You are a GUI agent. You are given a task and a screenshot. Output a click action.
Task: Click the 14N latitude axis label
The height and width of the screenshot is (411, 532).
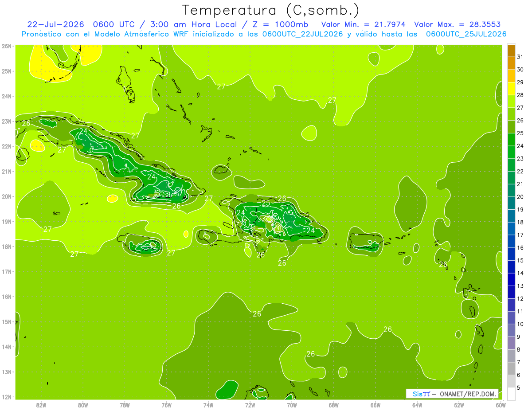click(x=7, y=347)
